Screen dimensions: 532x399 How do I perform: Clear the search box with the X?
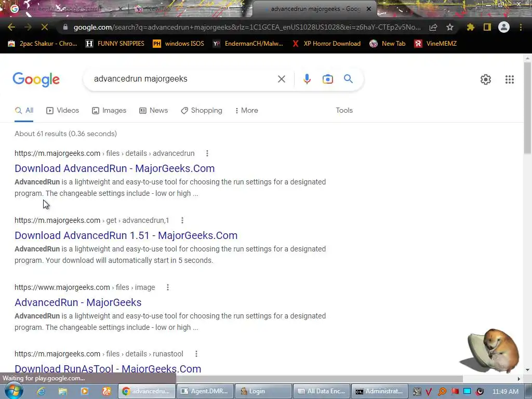pyautogui.click(x=281, y=79)
